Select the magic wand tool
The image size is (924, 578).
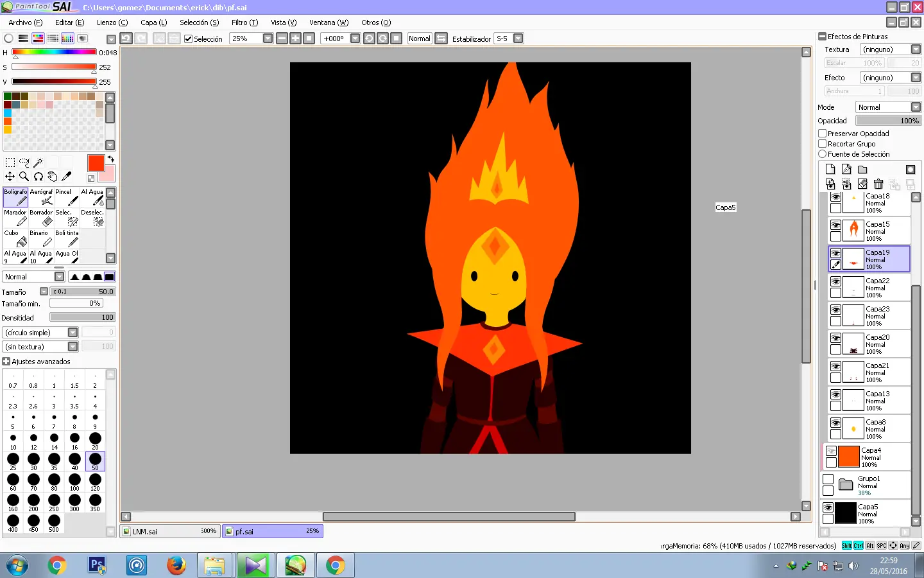(38, 162)
